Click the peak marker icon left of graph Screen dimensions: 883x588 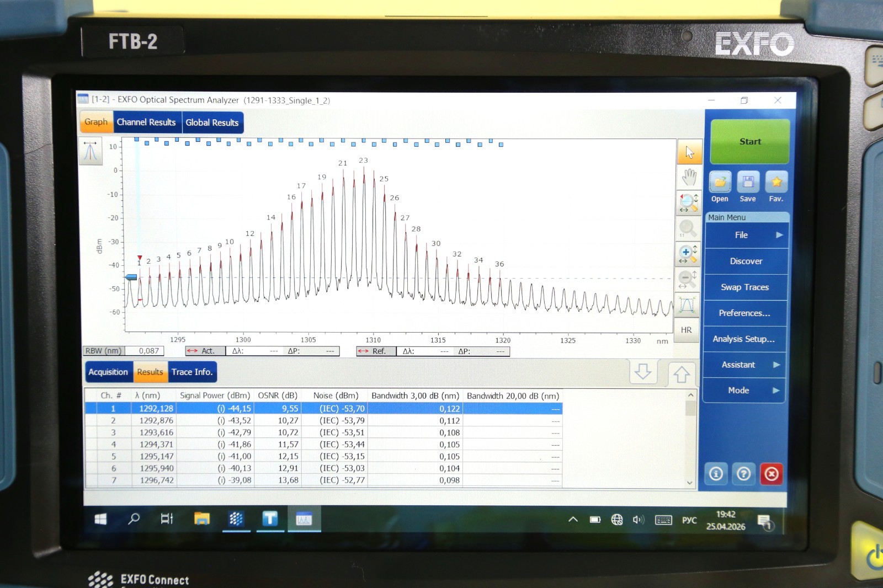[x=91, y=151]
